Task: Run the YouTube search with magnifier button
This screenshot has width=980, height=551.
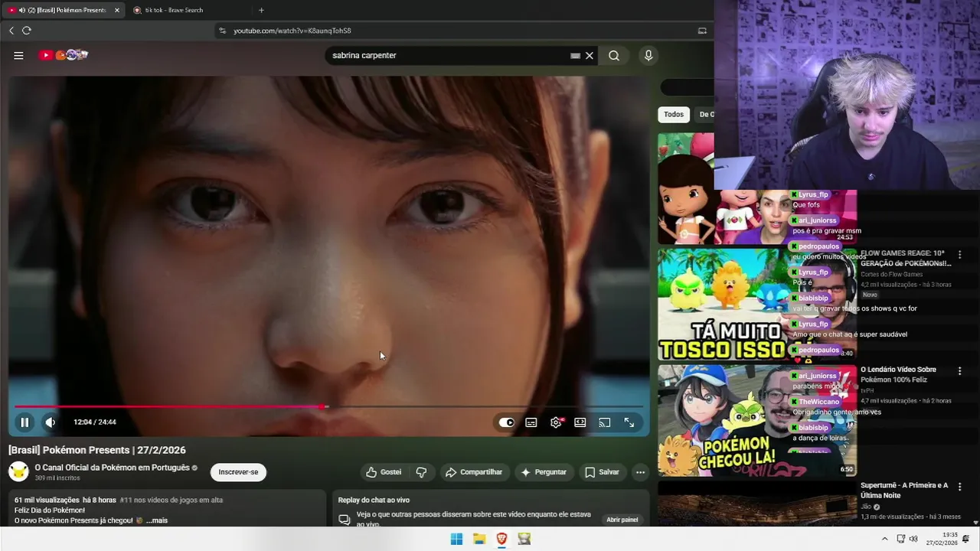Action: pyautogui.click(x=614, y=55)
